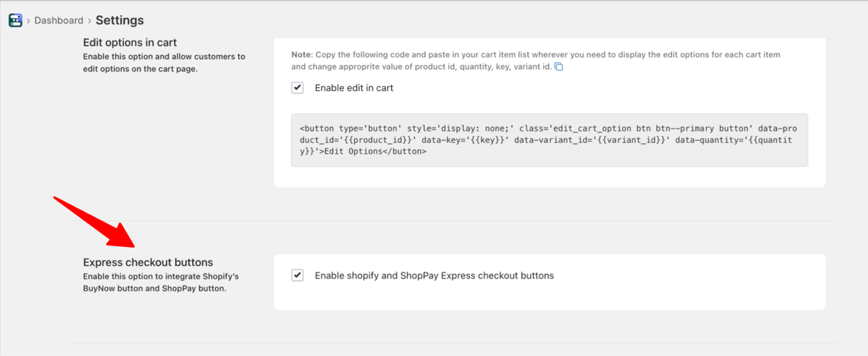
Task: Disable the Enable edit in cart checkbox
Action: pos(297,88)
